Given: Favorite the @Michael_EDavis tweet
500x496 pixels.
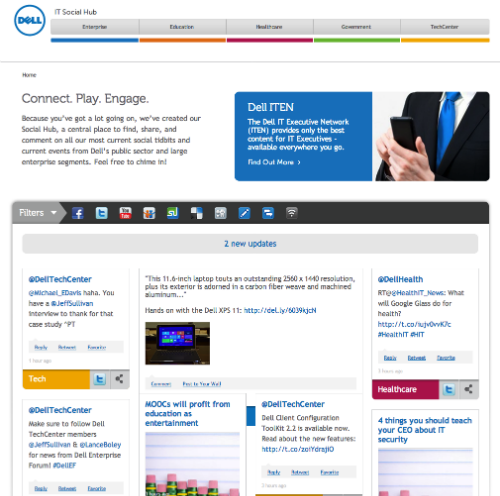Looking at the screenshot, I should click(97, 347).
